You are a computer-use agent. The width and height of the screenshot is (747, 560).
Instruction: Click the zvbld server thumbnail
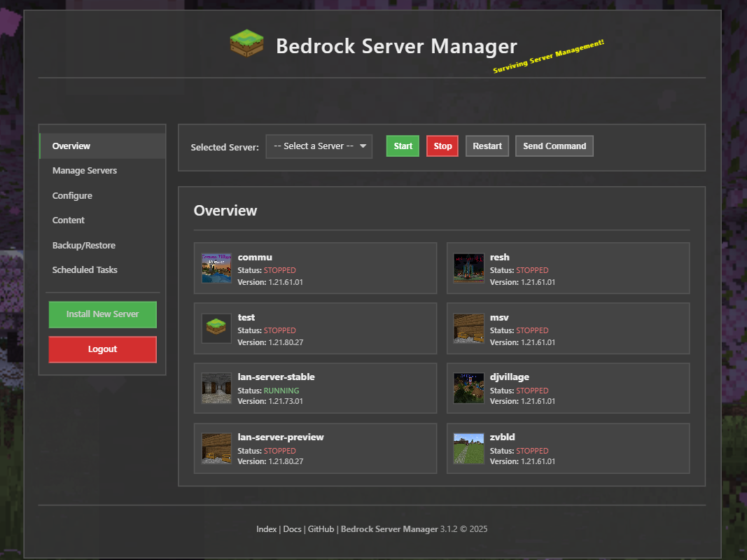tap(468, 448)
